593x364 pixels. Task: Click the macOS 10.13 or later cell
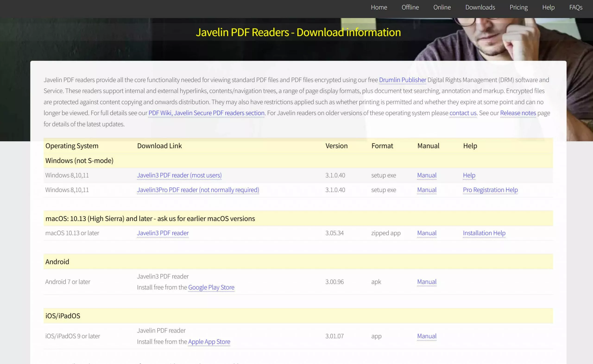pos(72,233)
